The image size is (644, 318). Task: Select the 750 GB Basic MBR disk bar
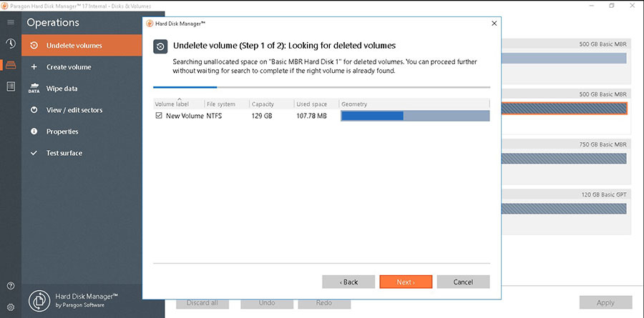[564, 159]
